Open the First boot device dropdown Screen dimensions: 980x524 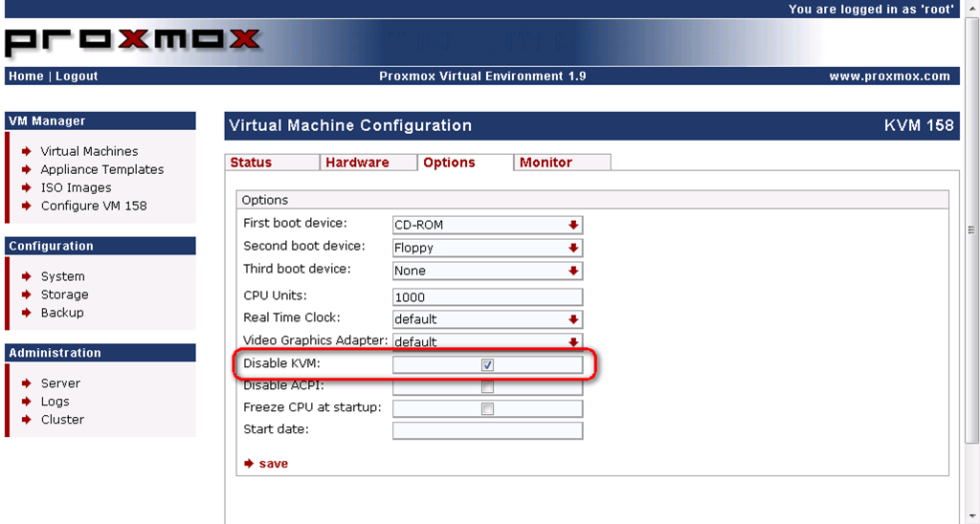pyautogui.click(x=487, y=225)
